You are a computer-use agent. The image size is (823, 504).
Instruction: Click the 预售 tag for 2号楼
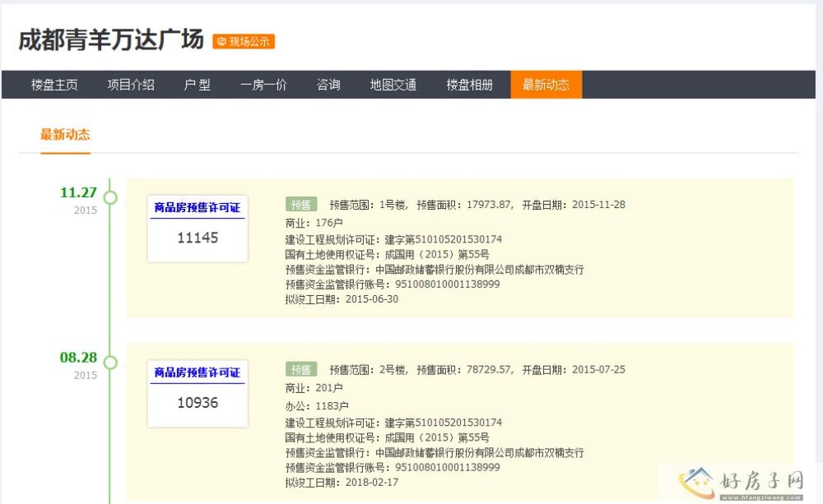click(x=301, y=369)
